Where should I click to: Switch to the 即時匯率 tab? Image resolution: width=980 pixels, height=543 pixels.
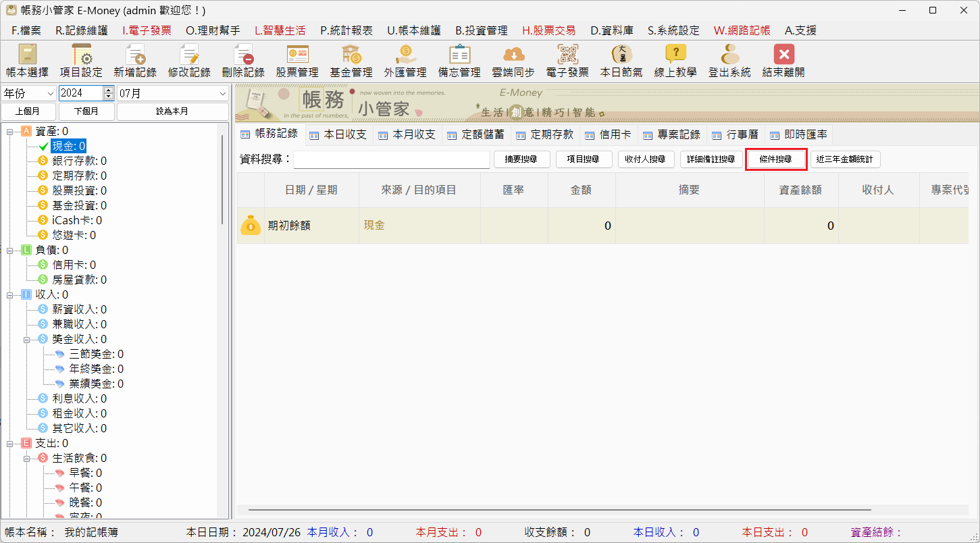coord(799,134)
